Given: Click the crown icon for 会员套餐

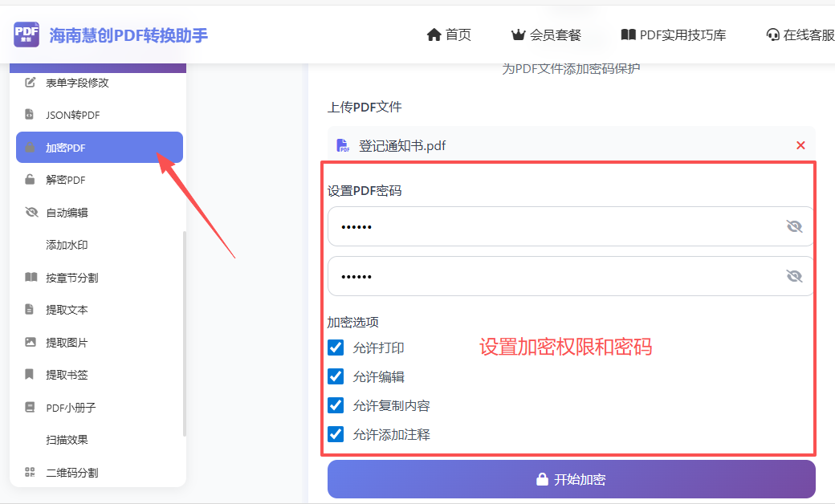Looking at the screenshot, I should [518, 35].
